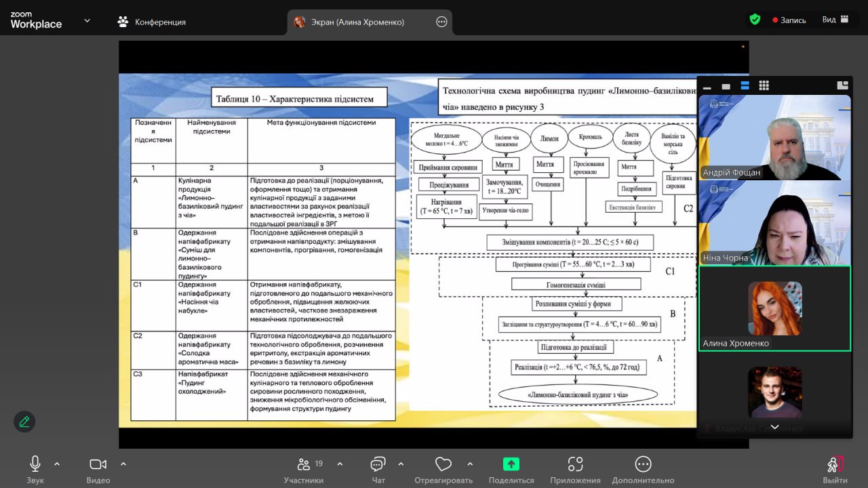Open video options arrow next to Видео

point(123,464)
